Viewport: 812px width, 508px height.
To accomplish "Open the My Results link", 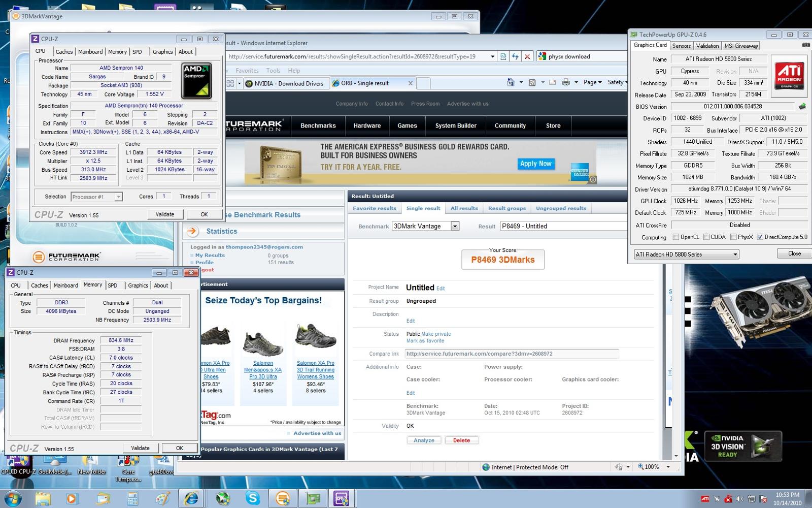I will click(x=210, y=256).
